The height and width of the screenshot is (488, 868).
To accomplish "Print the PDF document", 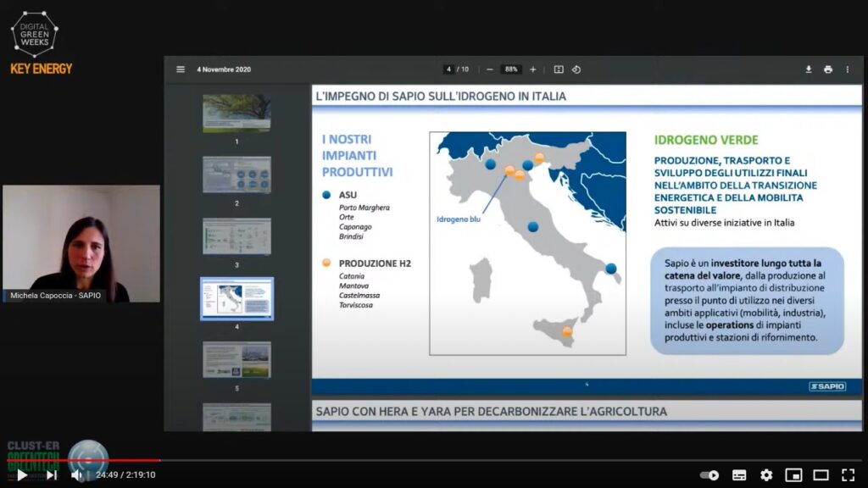I will tap(828, 69).
